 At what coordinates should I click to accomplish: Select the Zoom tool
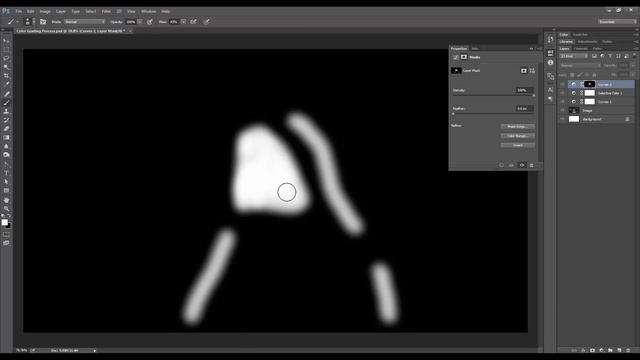click(x=6, y=209)
